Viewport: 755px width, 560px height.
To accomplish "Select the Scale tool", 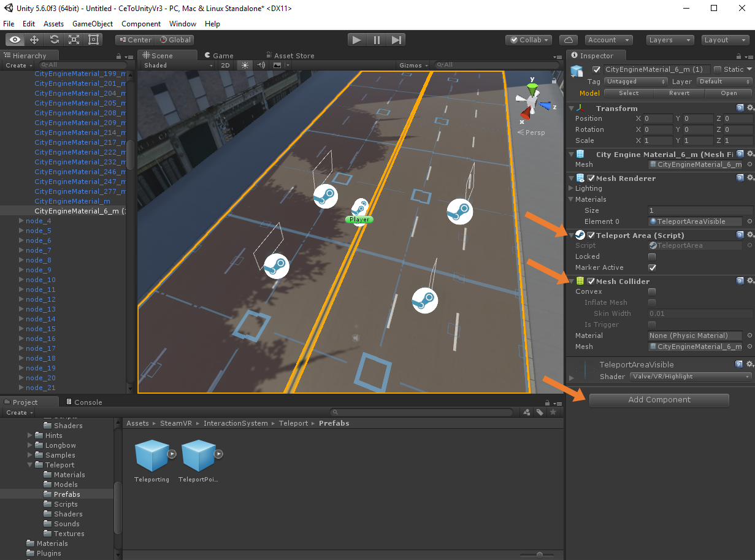I will (x=74, y=40).
